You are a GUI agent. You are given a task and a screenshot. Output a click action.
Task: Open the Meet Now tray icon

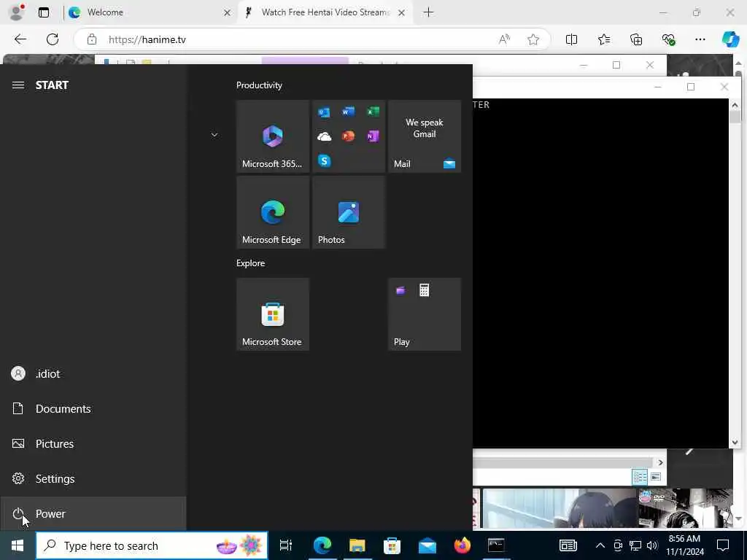[x=618, y=545]
